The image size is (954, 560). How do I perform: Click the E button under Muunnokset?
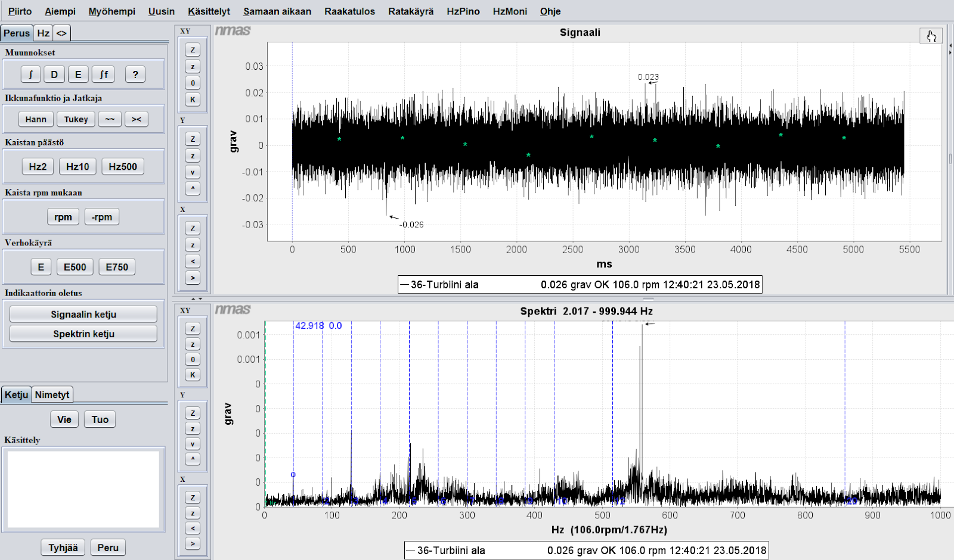(78, 74)
